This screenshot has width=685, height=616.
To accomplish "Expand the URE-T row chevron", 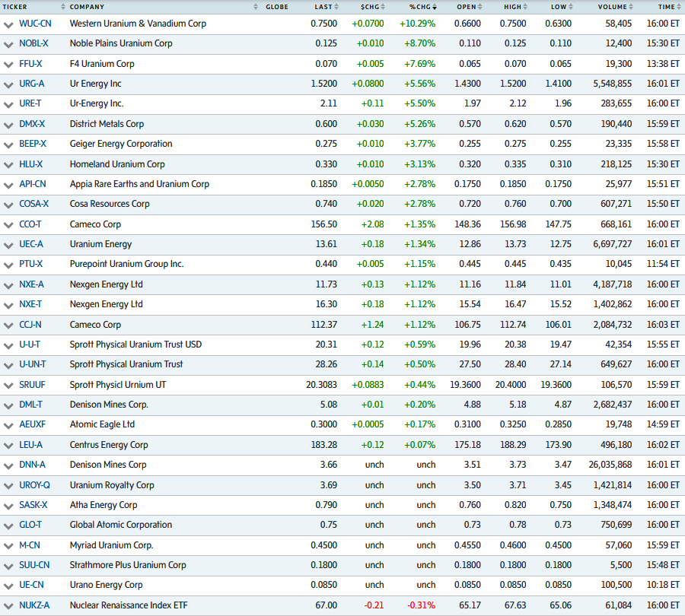I will click(8, 105).
